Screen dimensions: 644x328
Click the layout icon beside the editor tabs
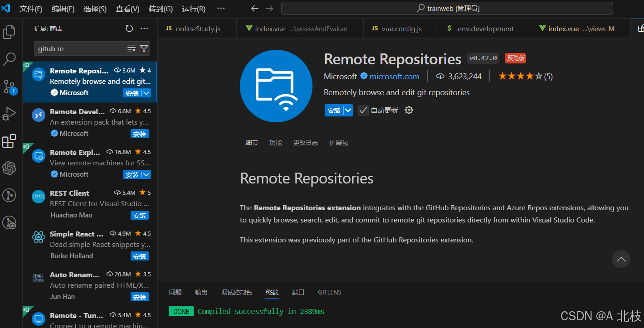(641, 29)
